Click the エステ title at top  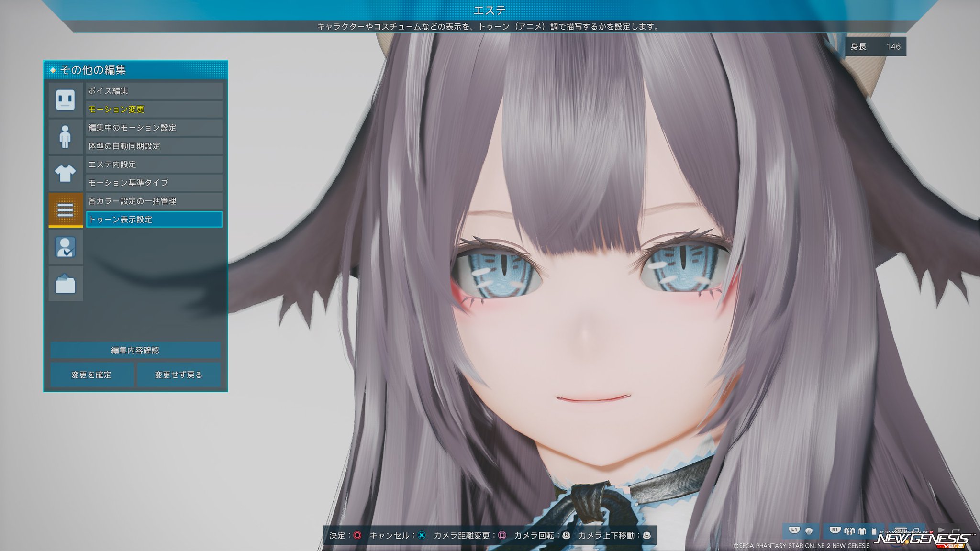490,10
